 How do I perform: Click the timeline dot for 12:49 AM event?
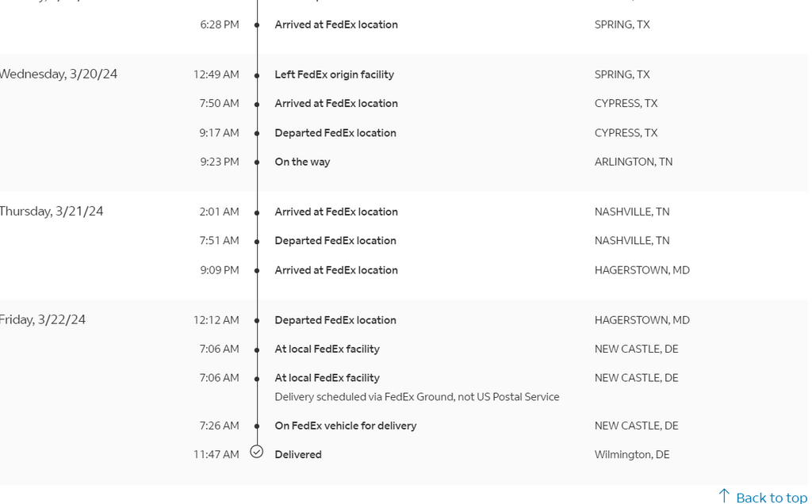tap(257, 75)
